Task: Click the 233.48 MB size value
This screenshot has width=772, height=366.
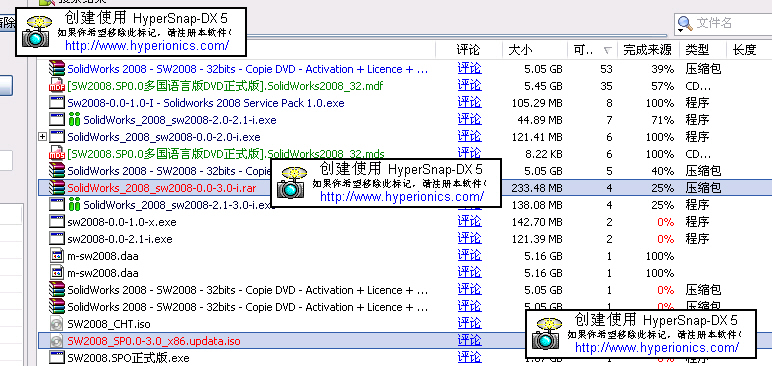Action: point(537,188)
